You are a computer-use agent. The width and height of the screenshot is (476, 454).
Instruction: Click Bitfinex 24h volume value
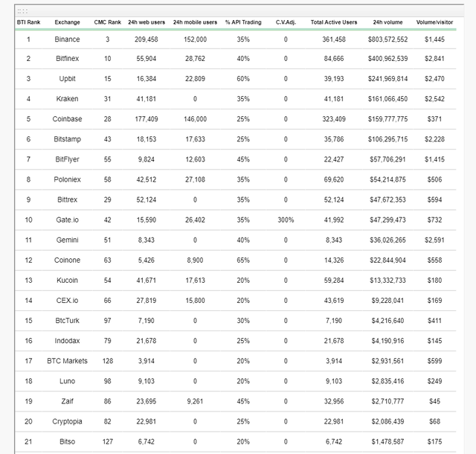[387, 59]
